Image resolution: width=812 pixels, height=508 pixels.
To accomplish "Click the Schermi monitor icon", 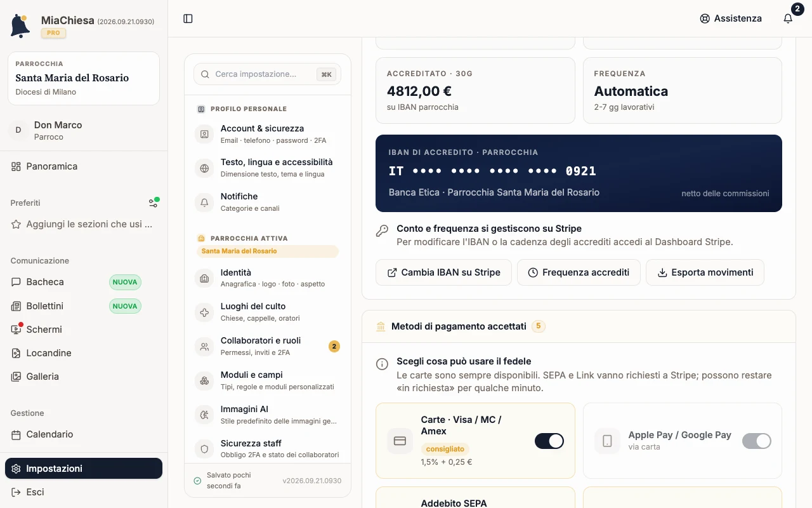I will point(16,330).
